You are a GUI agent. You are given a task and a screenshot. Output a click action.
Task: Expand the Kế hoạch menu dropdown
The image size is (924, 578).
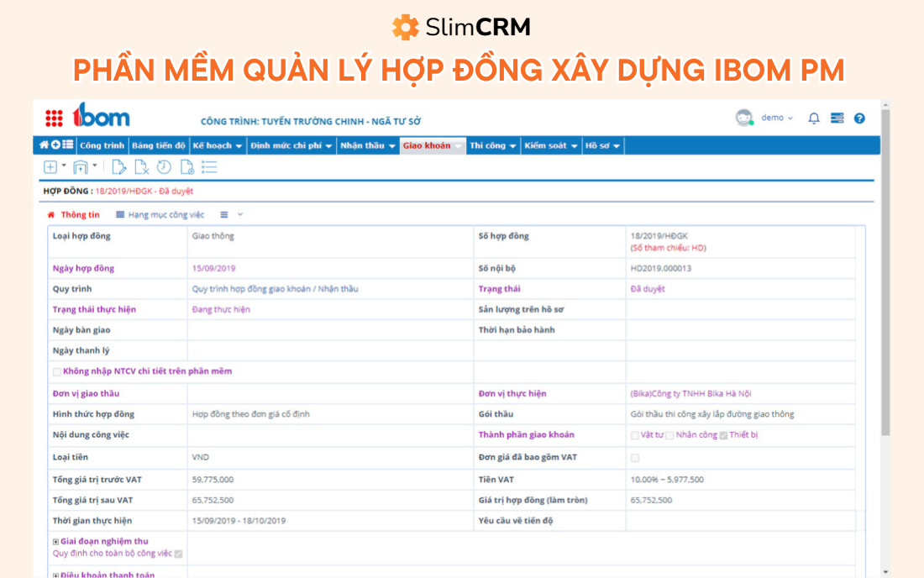tap(218, 145)
